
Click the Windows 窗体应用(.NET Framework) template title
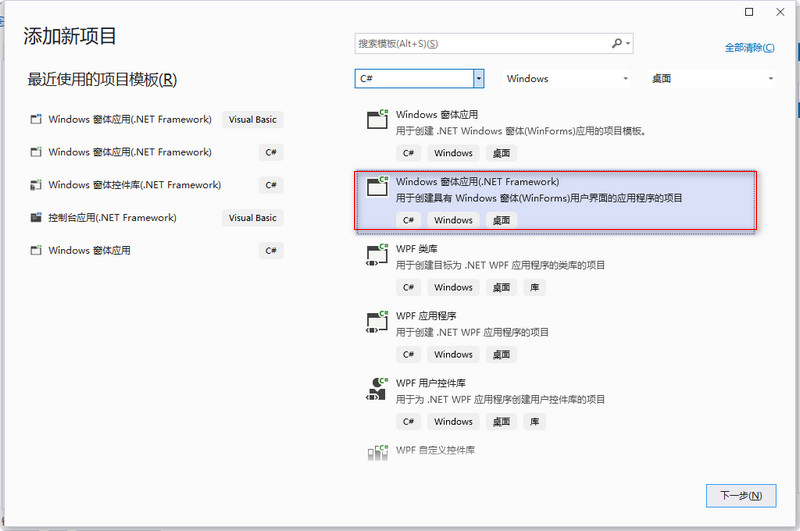pyautogui.click(x=478, y=182)
